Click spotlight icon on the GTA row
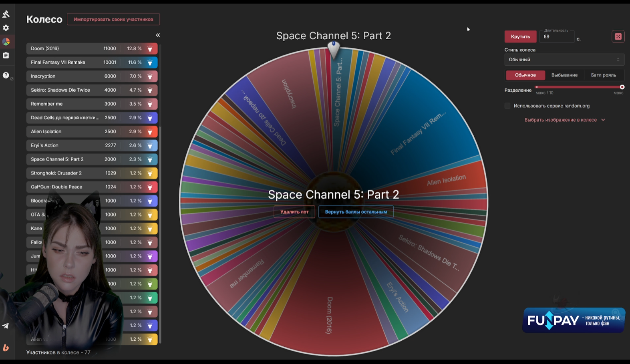 (x=150, y=215)
